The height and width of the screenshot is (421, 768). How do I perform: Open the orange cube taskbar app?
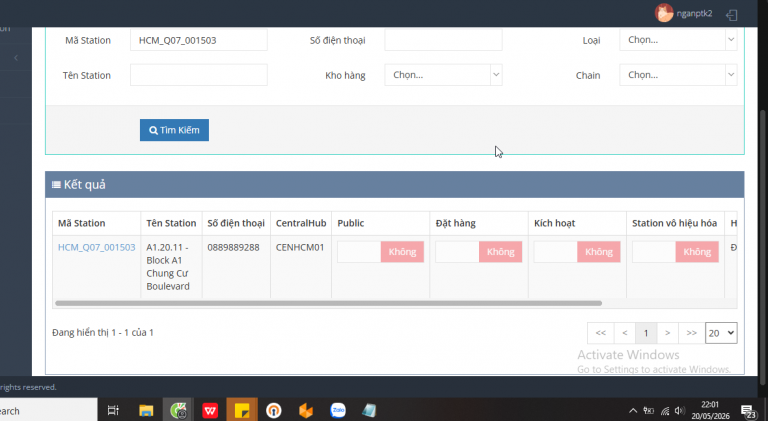pyautogui.click(x=306, y=410)
